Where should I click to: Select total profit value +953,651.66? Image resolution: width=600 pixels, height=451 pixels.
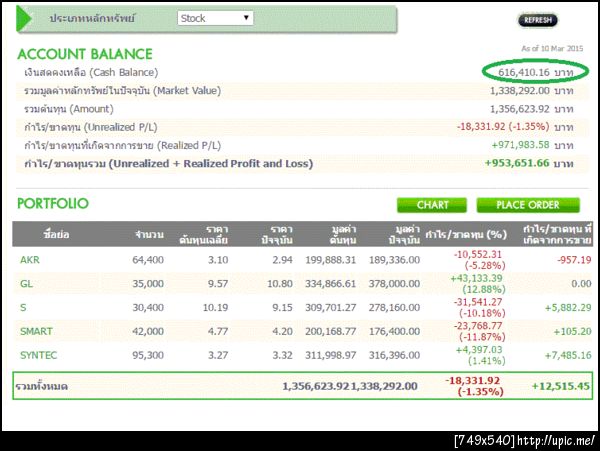(x=517, y=163)
